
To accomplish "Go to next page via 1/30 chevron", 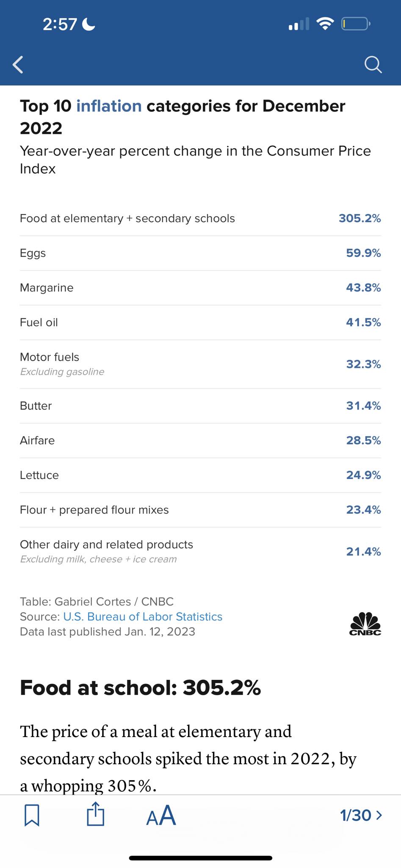I will tap(361, 815).
